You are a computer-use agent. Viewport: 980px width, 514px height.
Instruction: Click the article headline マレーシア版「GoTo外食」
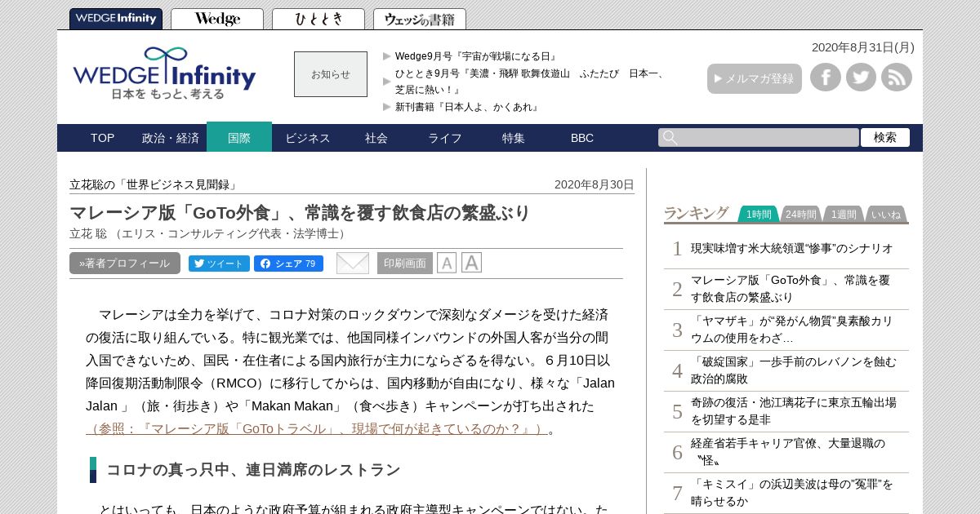(301, 213)
